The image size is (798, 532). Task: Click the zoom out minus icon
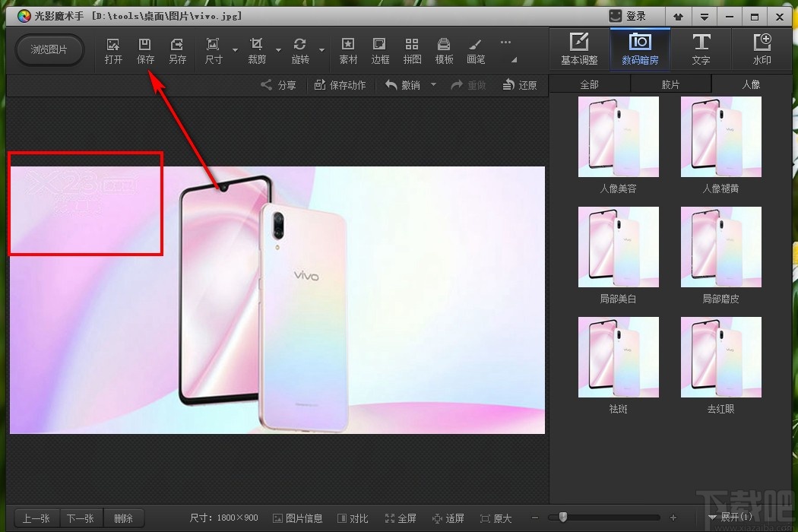[534, 518]
